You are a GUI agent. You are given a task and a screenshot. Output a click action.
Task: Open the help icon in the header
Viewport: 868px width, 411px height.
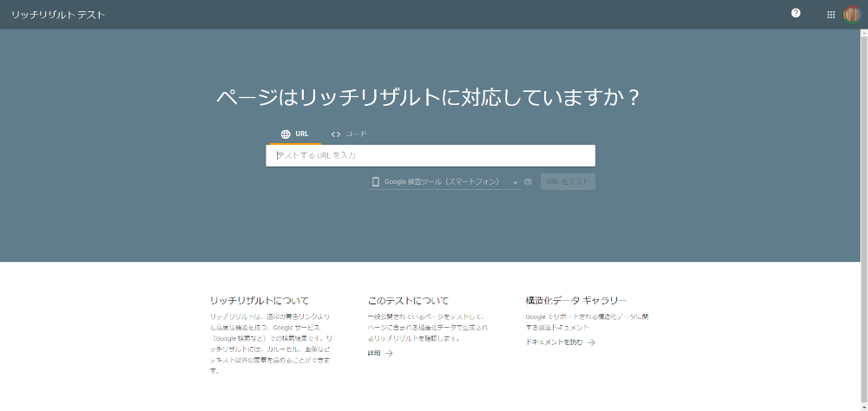click(x=796, y=13)
